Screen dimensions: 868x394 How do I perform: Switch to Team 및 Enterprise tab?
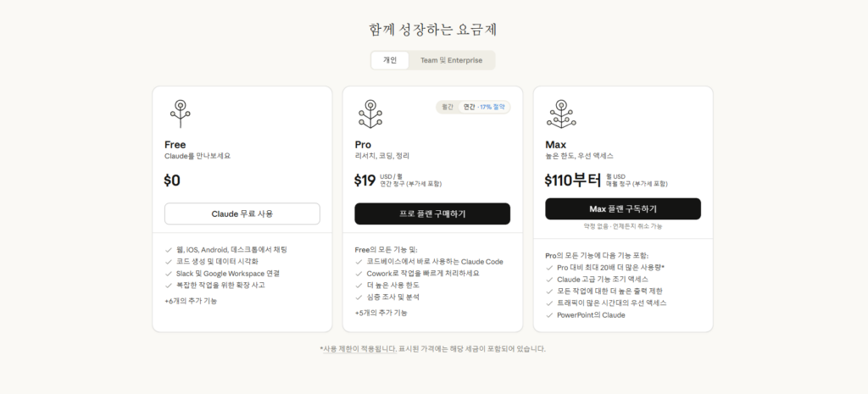point(451,60)
